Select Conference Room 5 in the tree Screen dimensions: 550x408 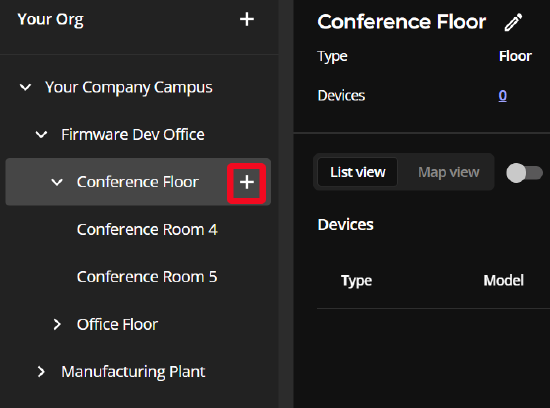(147, 277)
